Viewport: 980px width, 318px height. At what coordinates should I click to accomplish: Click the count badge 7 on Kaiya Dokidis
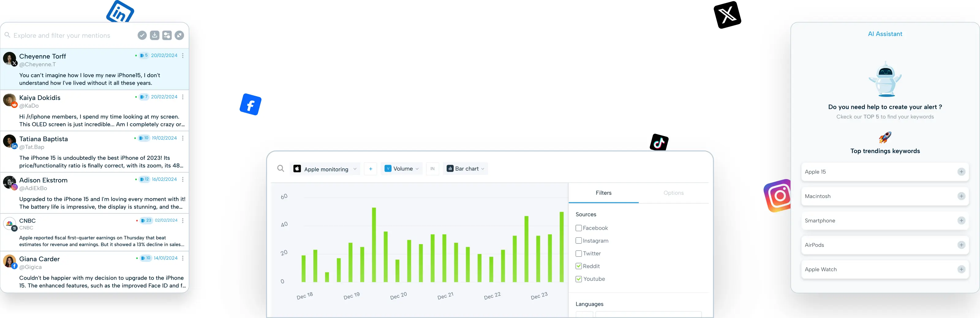click(x=144, y=97)
